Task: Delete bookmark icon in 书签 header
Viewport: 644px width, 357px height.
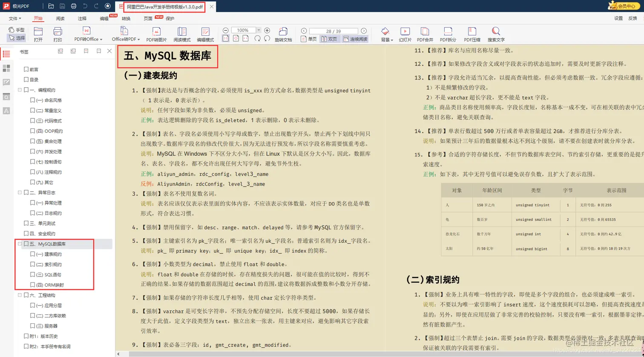Action: [x=99, y=51]
